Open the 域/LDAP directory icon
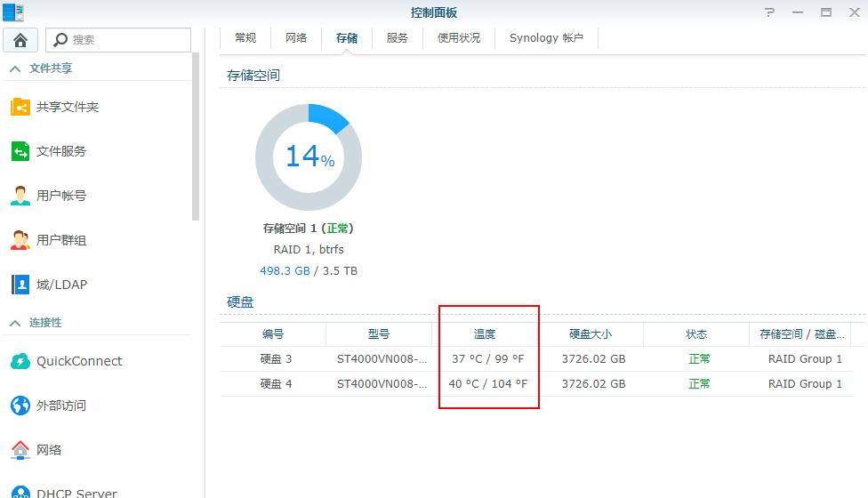The height and width of the screenshot is (498, 868). pyautogui.click(x=20, y=285)
